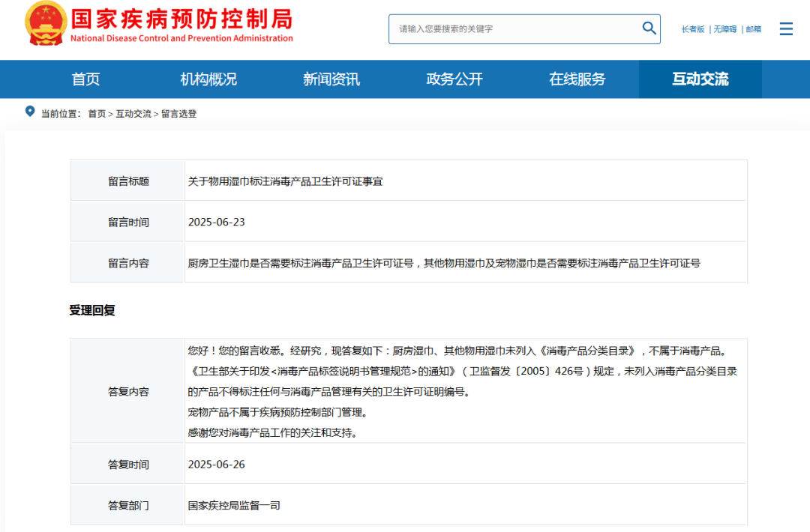Switch to 长者版 elder mode
The height and width of the screenshot is (532, 810).
coord(693,29)
